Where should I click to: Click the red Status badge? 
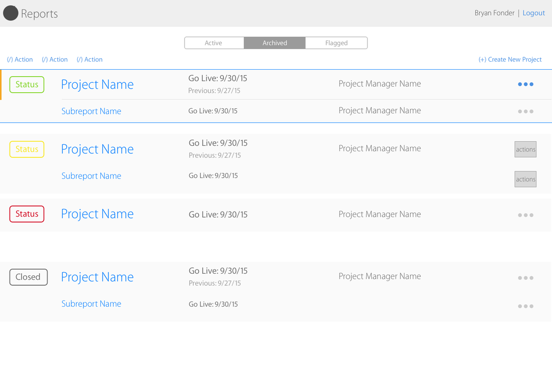27,214
